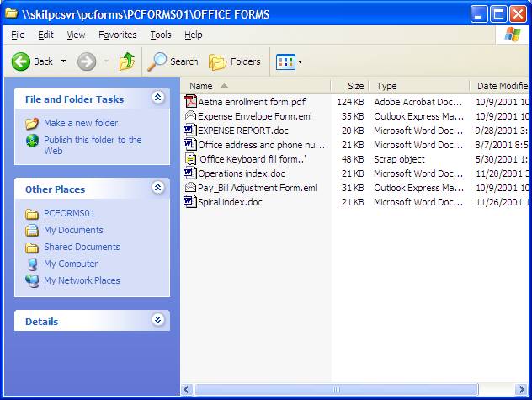Select the Office address Word document icon
Viewport: 532px width, 400px height.
pos(190,144)
